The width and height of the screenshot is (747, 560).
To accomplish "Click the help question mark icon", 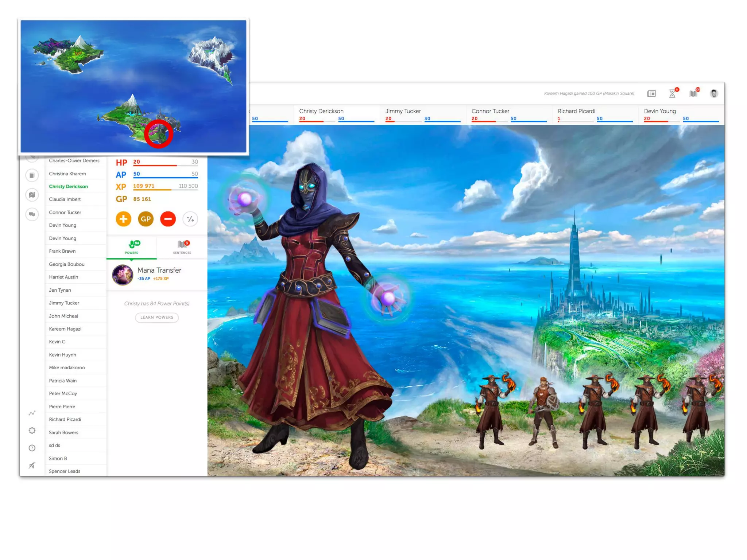I will pos(32,448).
